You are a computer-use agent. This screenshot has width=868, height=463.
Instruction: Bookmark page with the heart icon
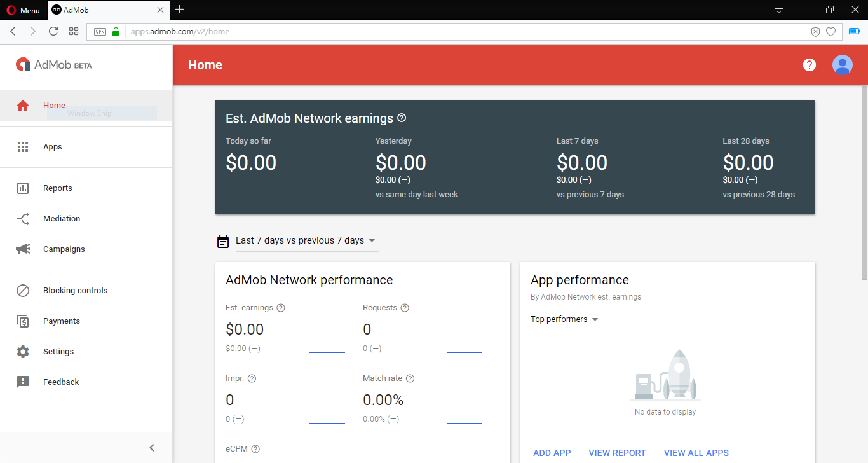831,32
